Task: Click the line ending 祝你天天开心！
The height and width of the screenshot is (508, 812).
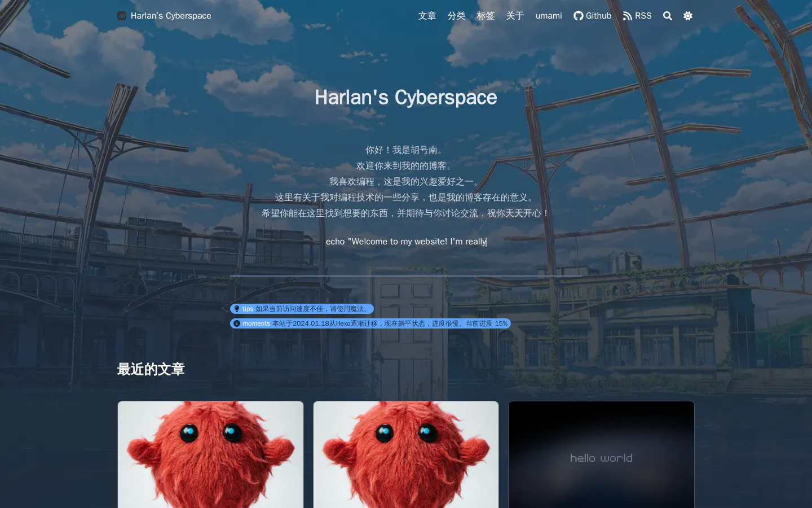Action: point(406,213)
